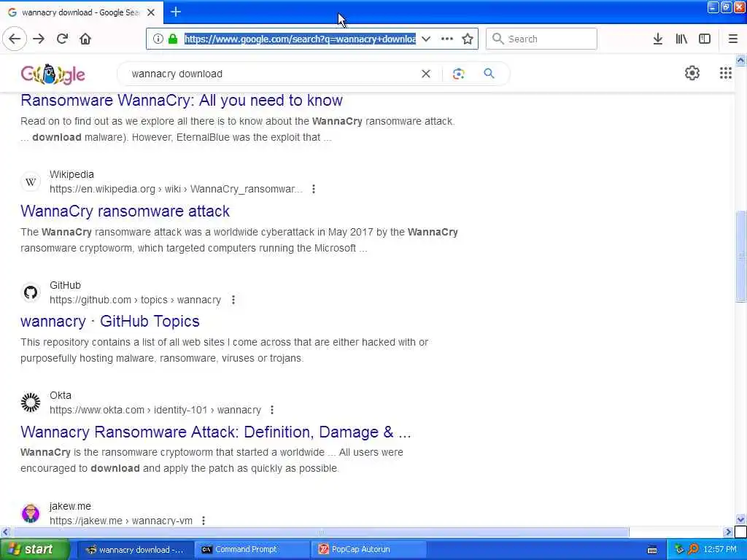Open the Windows Start menu
The image size is (747, 560).
click(34, 550)
